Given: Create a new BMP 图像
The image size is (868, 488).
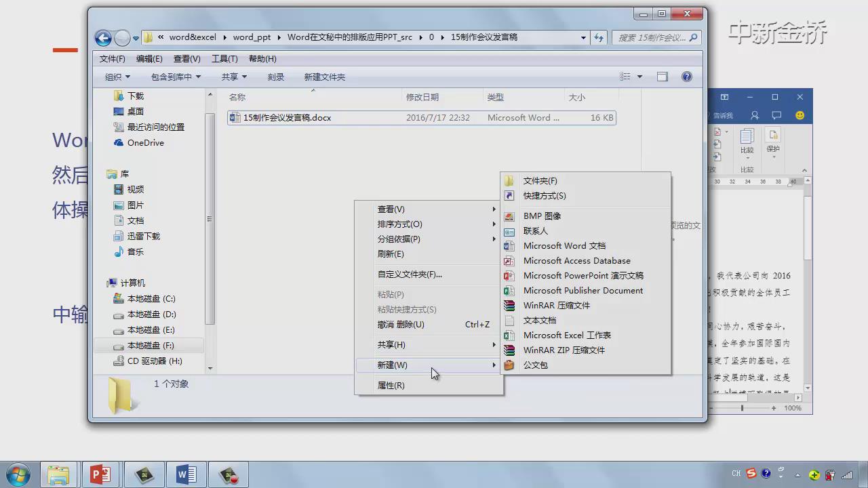Looking at the screenshot, I should click(586, 216).
